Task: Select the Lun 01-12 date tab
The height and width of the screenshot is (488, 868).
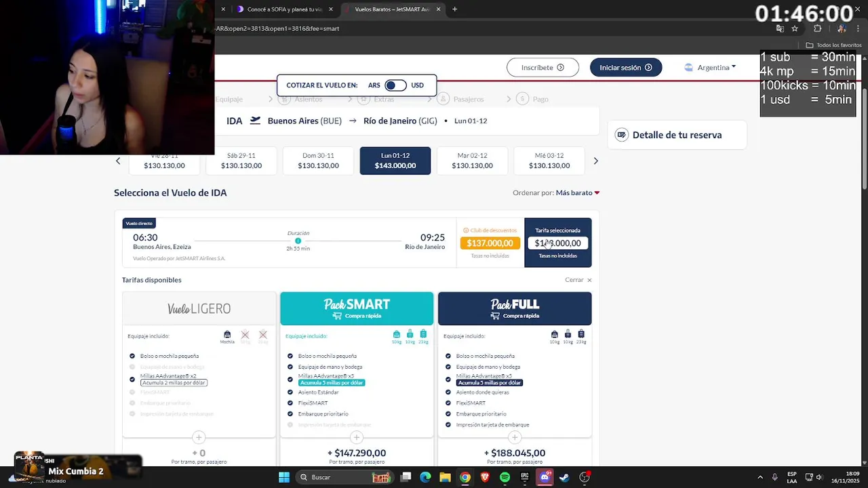Action: click(395, 161)
